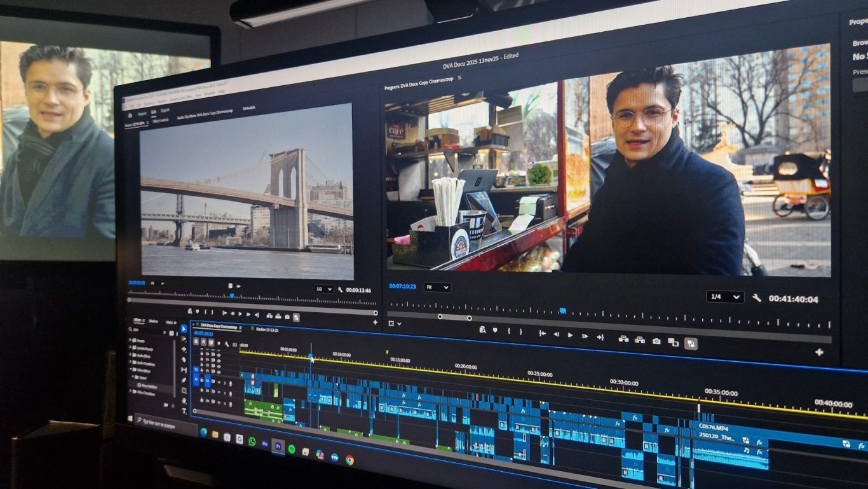The height and width of the screenshot is (489, 868).
Task: Toggle visibility eye for track V1
Action: tap(219, 372)
